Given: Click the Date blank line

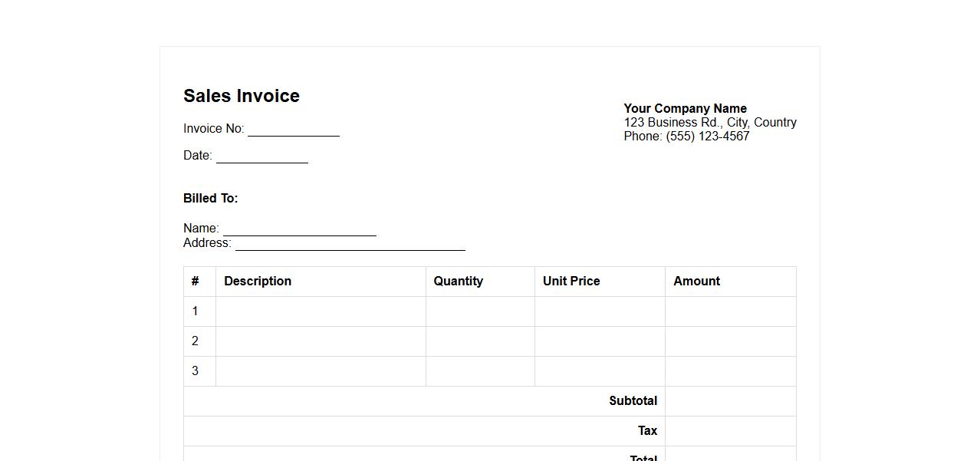Looking at the screenshot, I should [261, 156].
